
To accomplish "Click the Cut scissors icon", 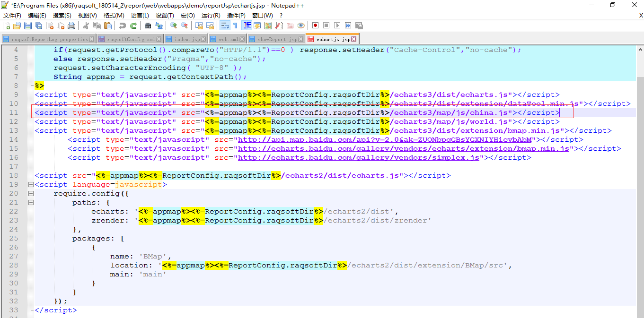I will coord(86,26).
